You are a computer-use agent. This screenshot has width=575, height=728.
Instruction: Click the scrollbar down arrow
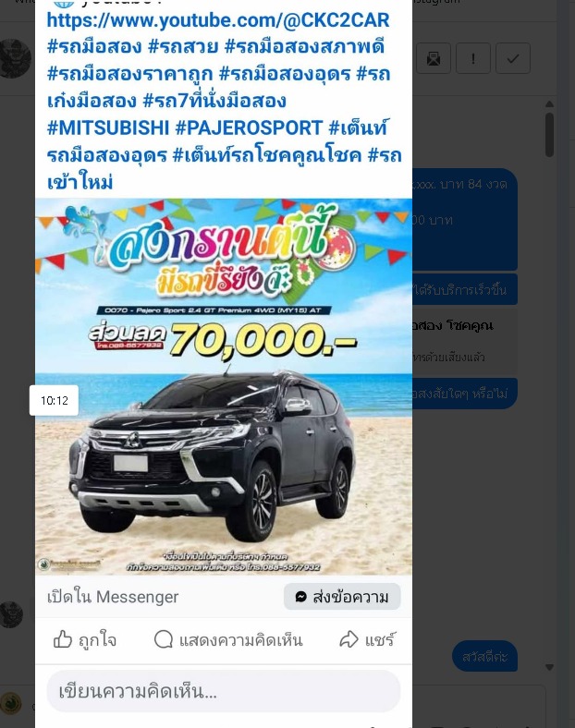pos(549,667)
